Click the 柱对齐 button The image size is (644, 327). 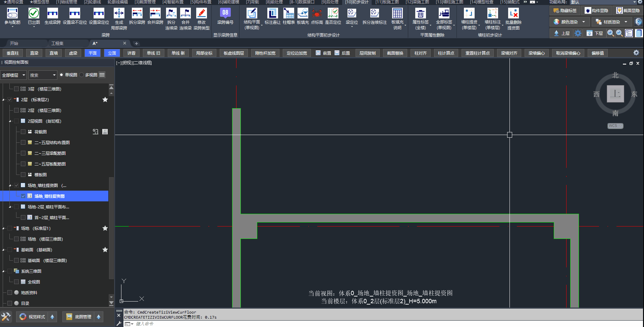[x=420, y=53]
